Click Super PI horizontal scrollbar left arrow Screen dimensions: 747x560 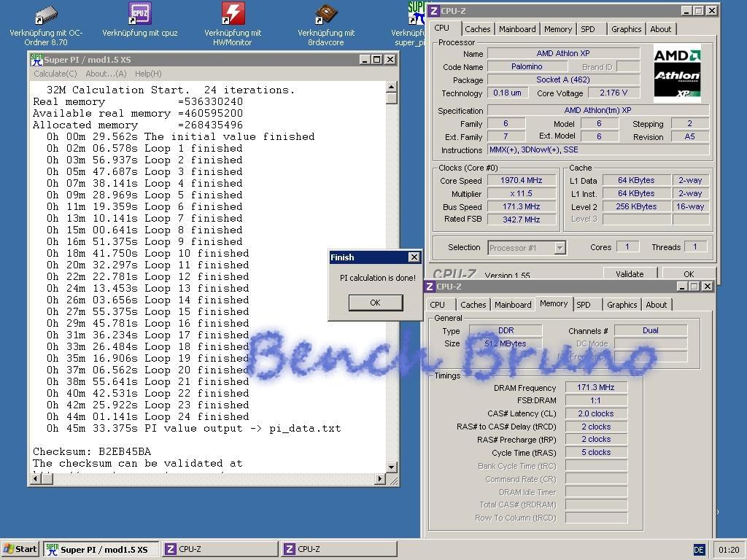tap(35, 478)
